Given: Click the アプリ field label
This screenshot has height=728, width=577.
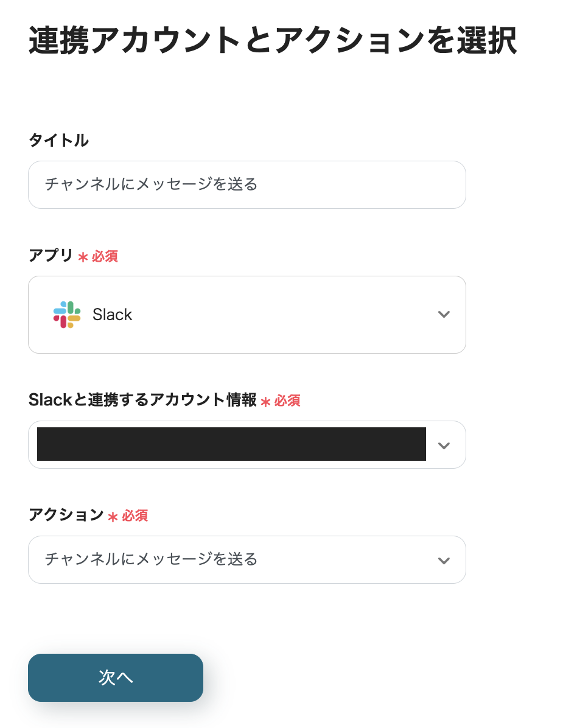Looking at the screenshot, I should pos(51,256).
